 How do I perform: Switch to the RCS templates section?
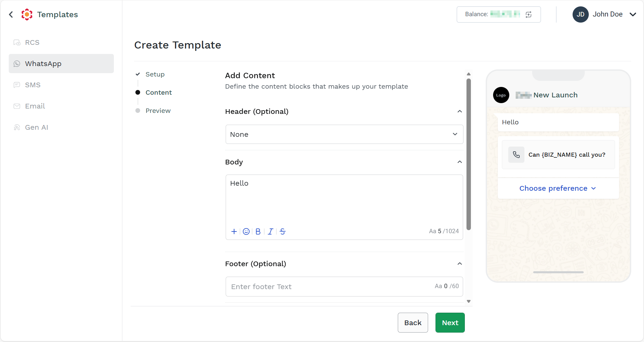point(32,42)
